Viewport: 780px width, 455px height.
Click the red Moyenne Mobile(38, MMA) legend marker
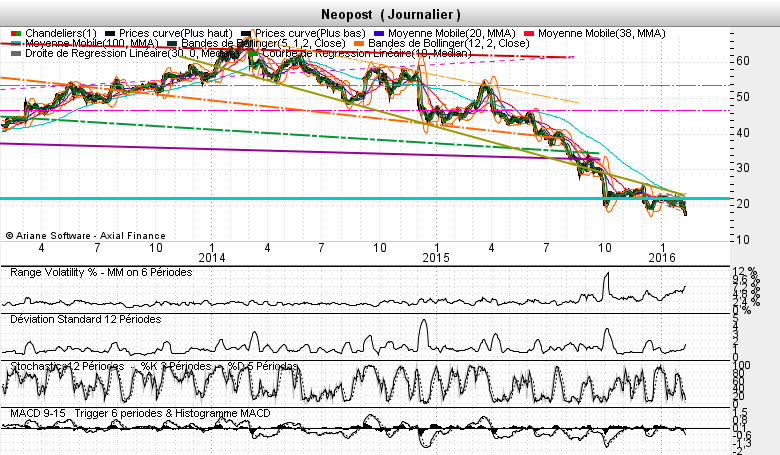tap(530, 33)
